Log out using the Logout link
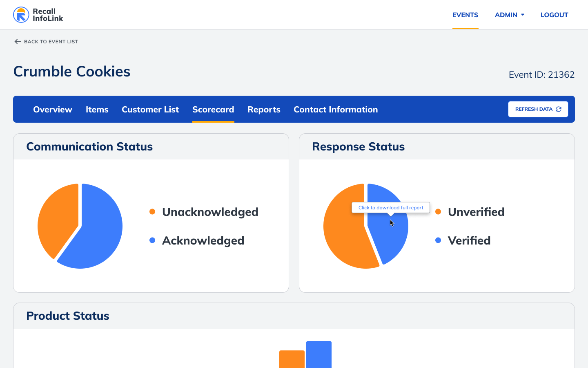 554,15
